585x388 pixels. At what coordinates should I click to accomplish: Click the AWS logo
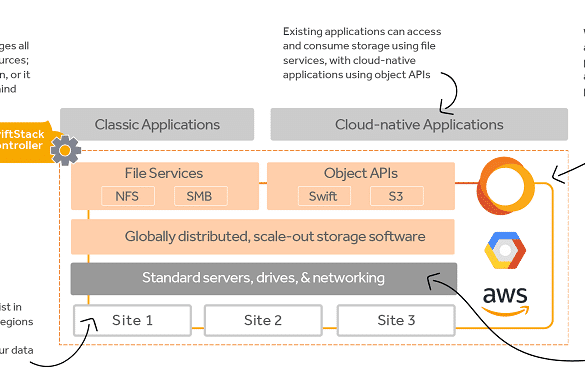(505, 301)
